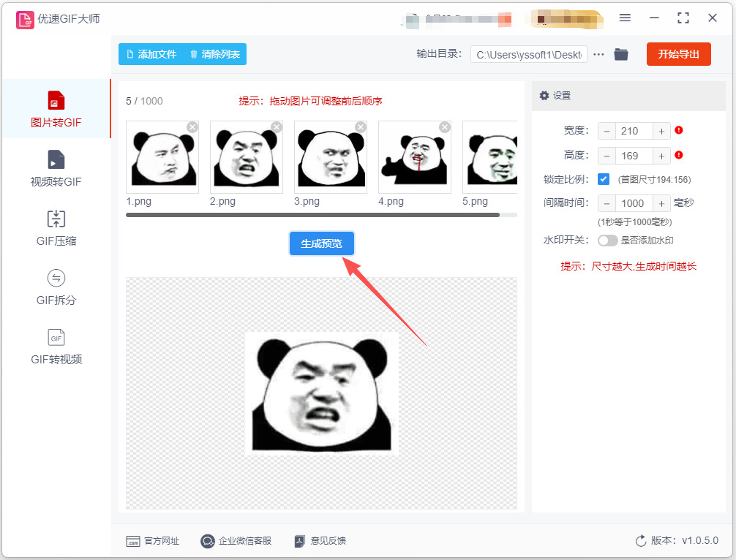This screenshot has height=560, width=736.
Task: Increase 间隔时间 with plus button
Action: [x=661, y=203]
